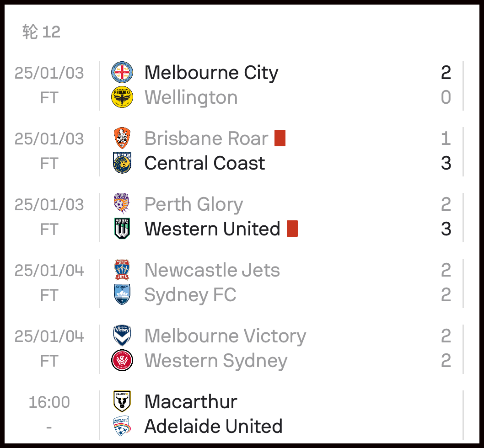Click the red card next to Brisbane Roar
This screenshot has height=448, width=484.
pos(280,138)
